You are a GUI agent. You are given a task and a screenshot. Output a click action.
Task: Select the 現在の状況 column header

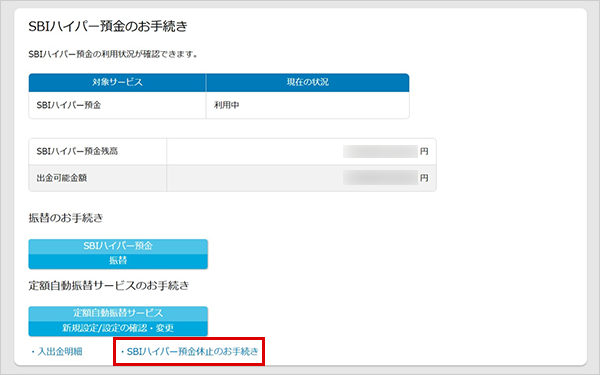point(308,82)
